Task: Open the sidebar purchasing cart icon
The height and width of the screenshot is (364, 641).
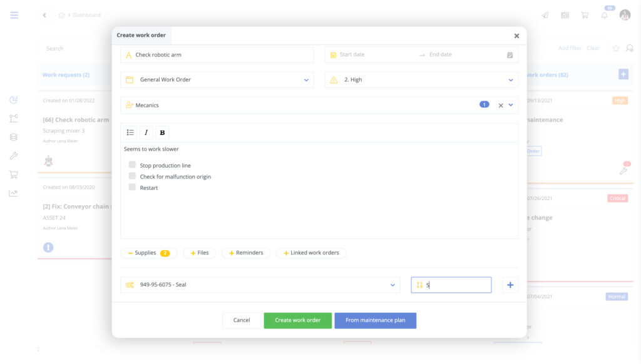Action: pos(14,174)
